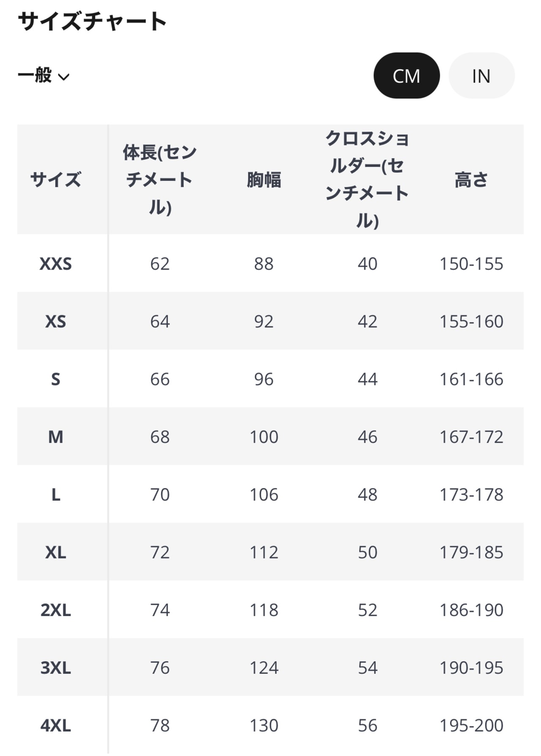Click the height cell 173-178
The image size is (541, 756).
471,494
